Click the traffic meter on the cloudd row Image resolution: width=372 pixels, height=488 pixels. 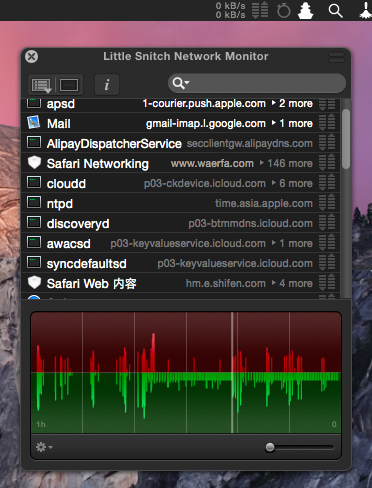pyautogui.click(x=327, y=182)
